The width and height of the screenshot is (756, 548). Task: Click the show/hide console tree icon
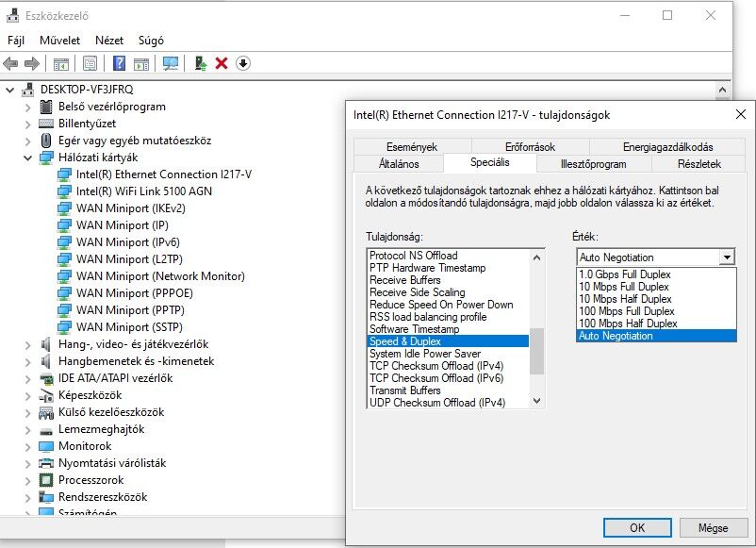pos(61,63)
